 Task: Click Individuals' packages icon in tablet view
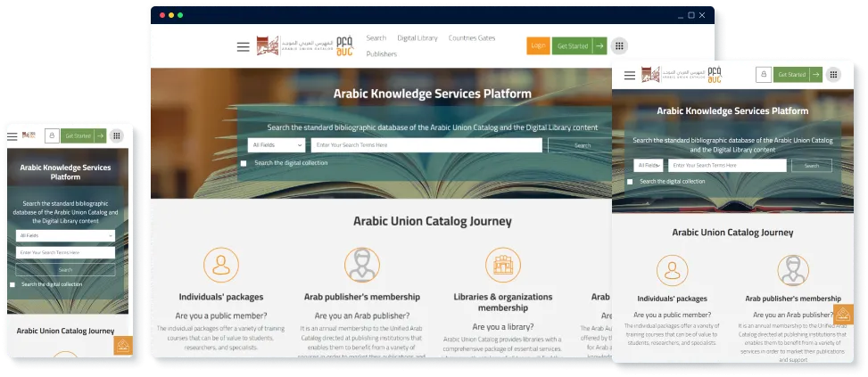pyautogui.click(x=672, y=270)
